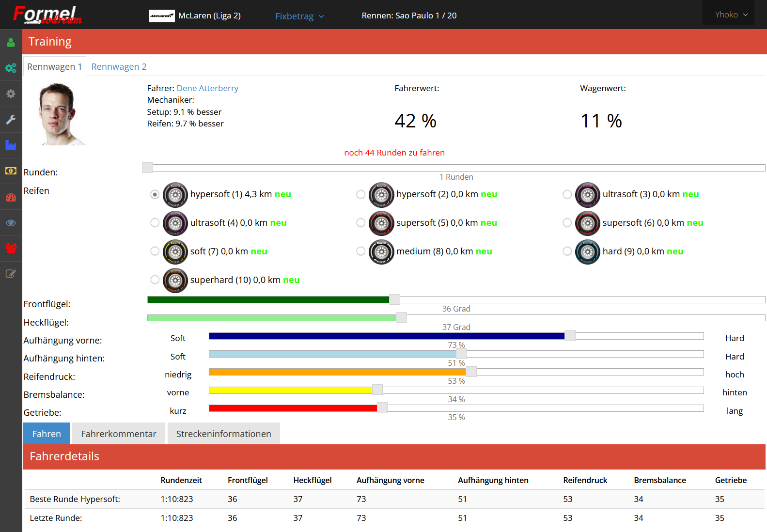Click the Frontflügel slider handle

pyautogui.click(x=394, y=299)
